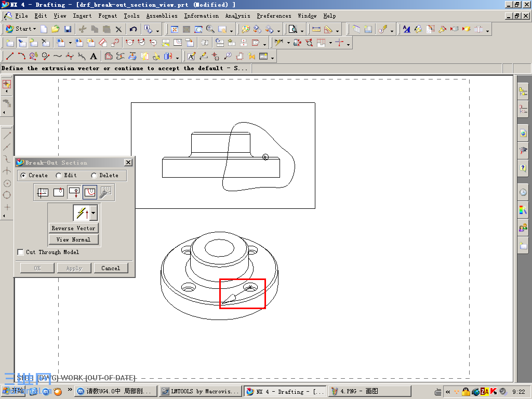Click the Print Preview icon
This screenshot has width=532, height=399.
pyautogui.click(x=292, y=29)
